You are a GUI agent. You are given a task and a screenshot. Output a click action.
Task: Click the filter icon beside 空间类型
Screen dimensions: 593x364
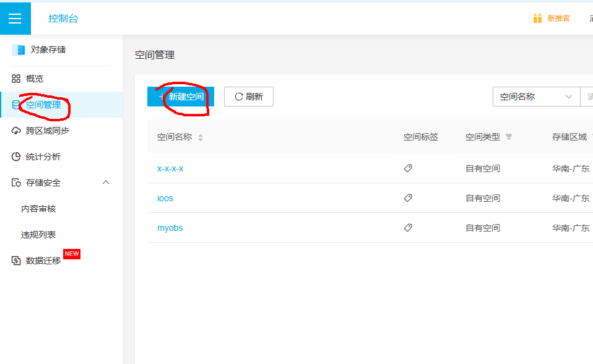(x=509, y=137)
